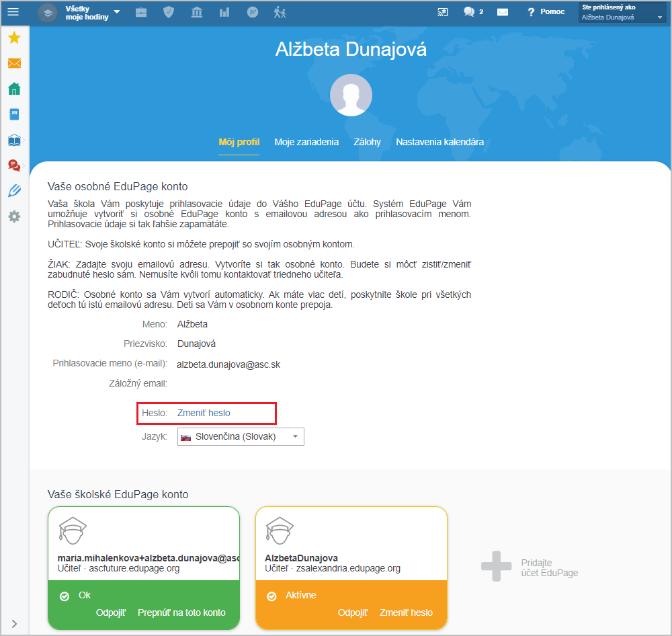The height and width of the screenshot is (636, 672).
Task: Click 'Odpojiť' on the zsalexandria account card
Action: click(x=352, y=612)
